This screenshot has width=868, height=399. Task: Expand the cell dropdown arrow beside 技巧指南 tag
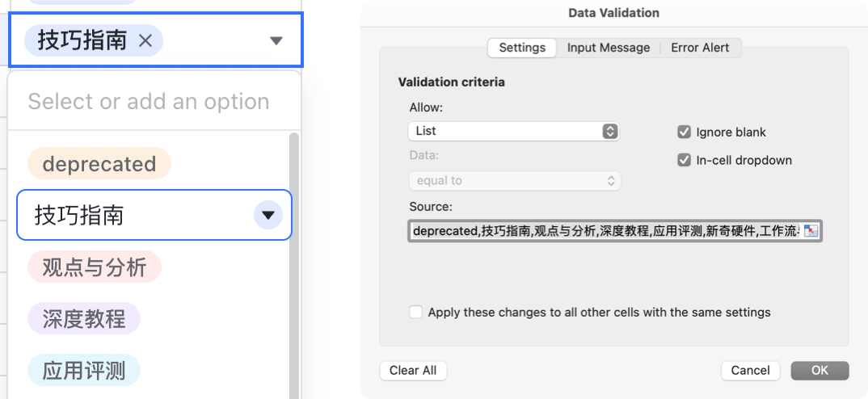click(276, 40)
